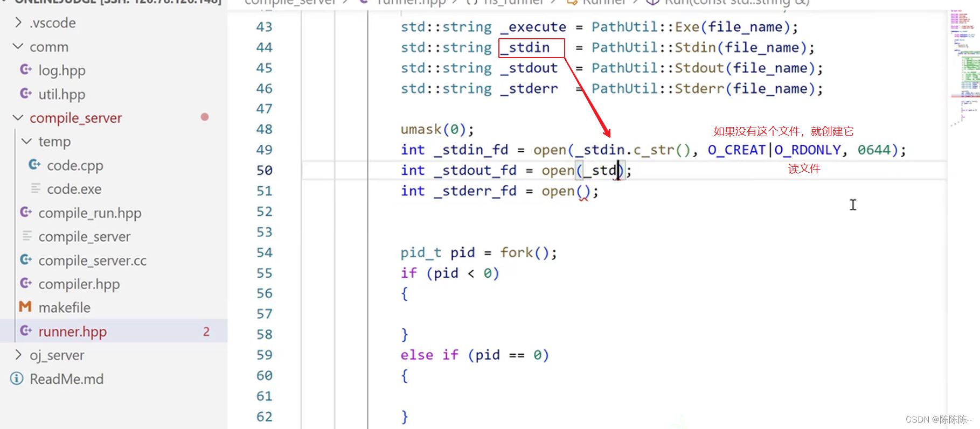Open the makefile
This screenshot has width=980, height=429.
64,307
